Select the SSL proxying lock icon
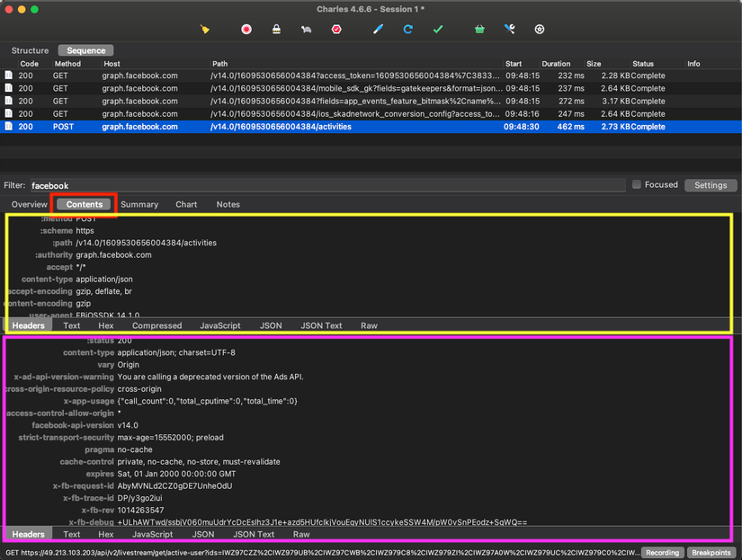 coord(275,29)
